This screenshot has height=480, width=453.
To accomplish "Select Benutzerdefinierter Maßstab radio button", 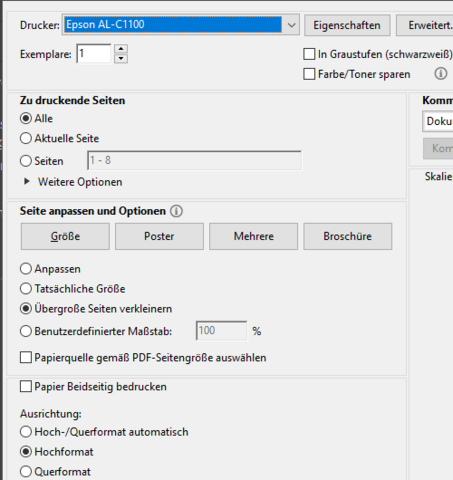I will [x=26, y=331].
